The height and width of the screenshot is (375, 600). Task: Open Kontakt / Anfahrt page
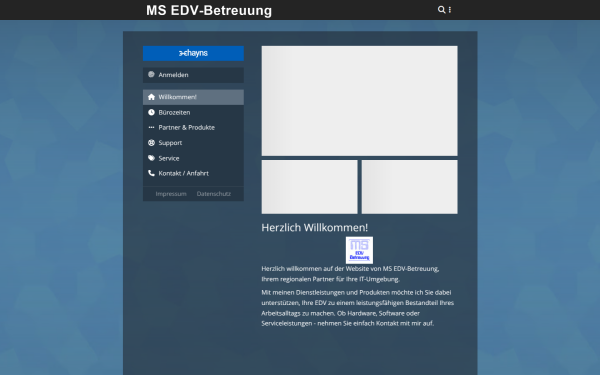193,173
